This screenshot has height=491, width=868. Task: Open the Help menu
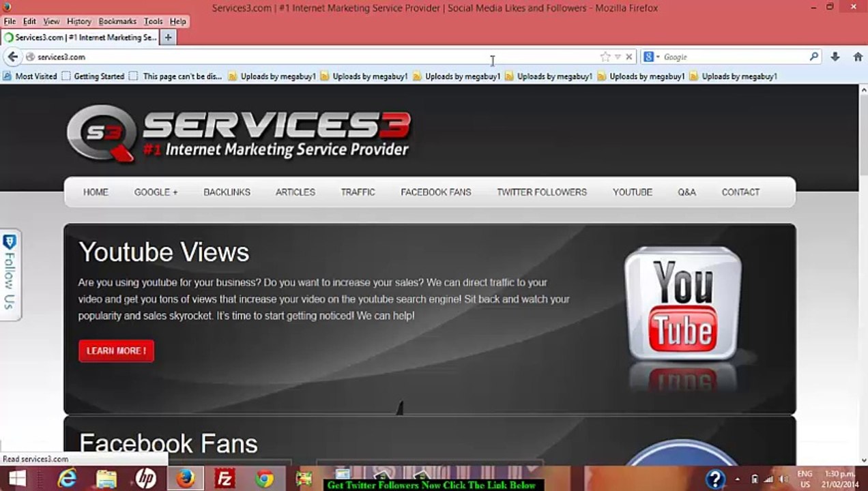(x=177, y=22)
